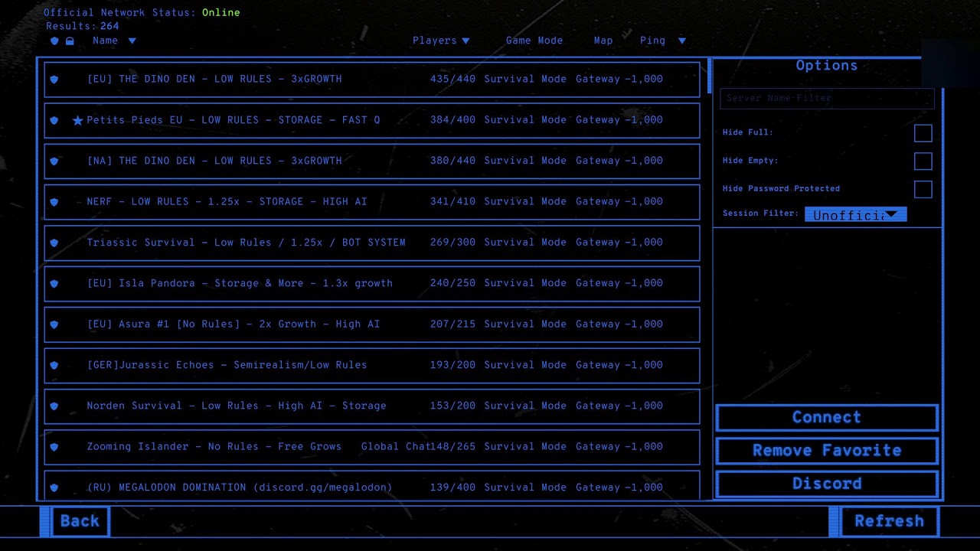Screen dimensions: 980x551
Task: Click the "Results: 264" text
Action: coord(83,26)
